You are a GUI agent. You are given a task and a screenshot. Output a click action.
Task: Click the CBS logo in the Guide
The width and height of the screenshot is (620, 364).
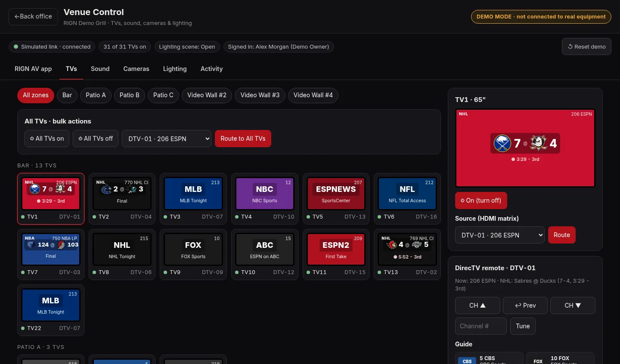[467, 361]
